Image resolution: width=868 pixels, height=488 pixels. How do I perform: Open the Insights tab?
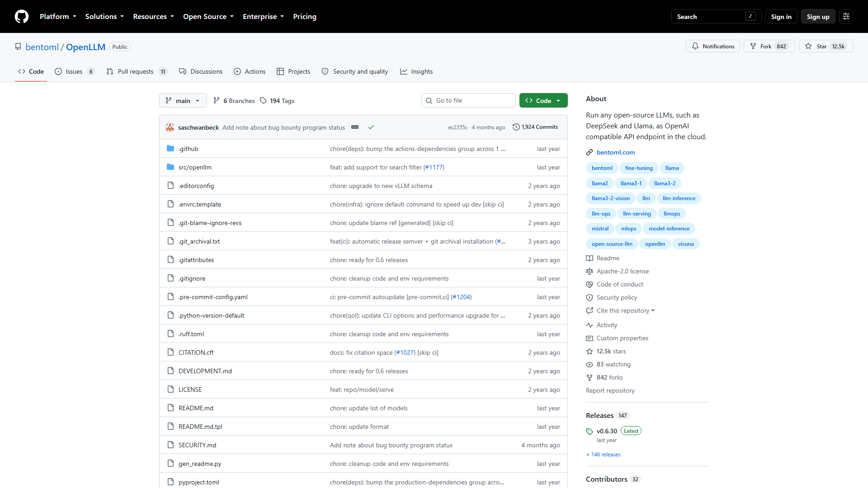[416, 72]
